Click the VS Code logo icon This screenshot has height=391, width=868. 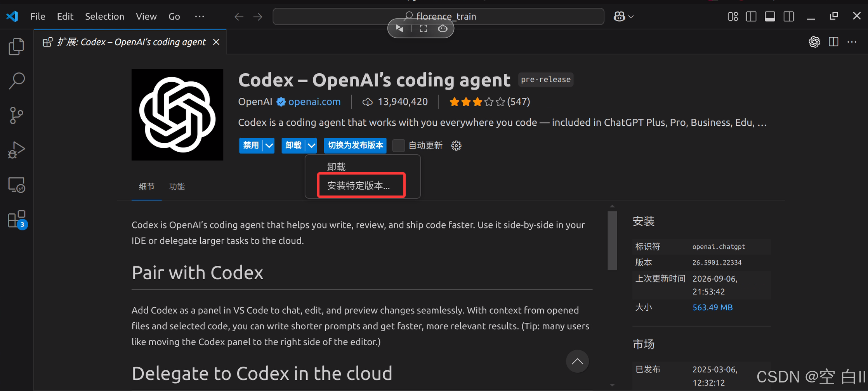pyautogui.click(x=12, y=16)
